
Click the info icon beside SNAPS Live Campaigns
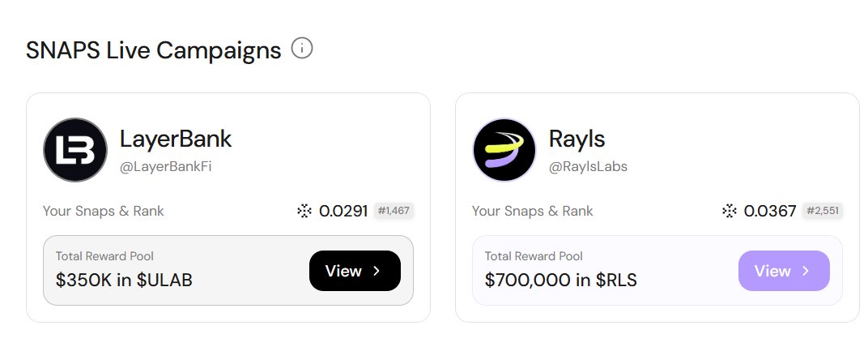tap(302, 49)
